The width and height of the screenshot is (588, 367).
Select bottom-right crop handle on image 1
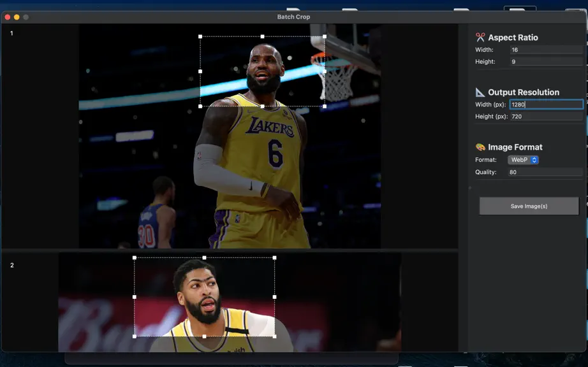tap(325, 106)
